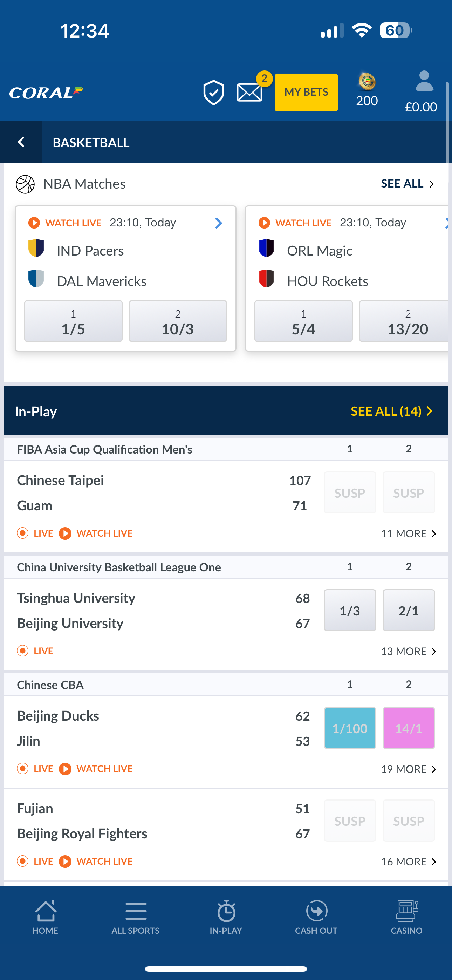Tap See All (14) in-play events

[x=391, y=411]
